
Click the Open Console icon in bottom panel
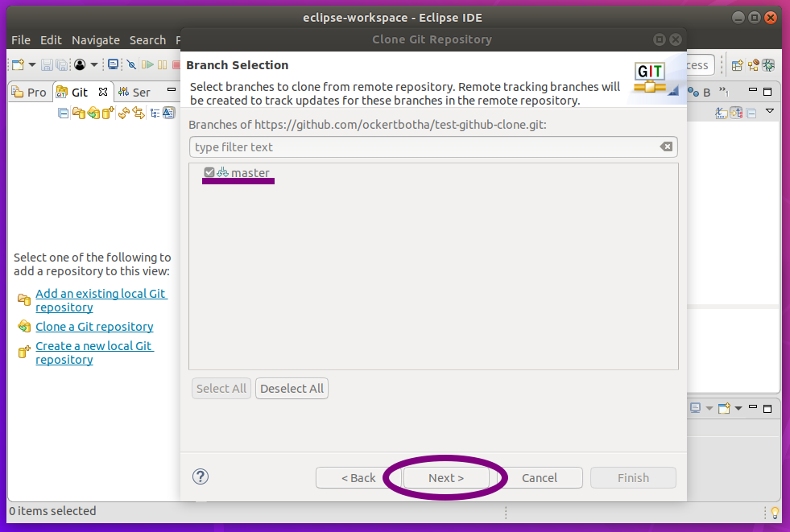click(x=725, y=408)
